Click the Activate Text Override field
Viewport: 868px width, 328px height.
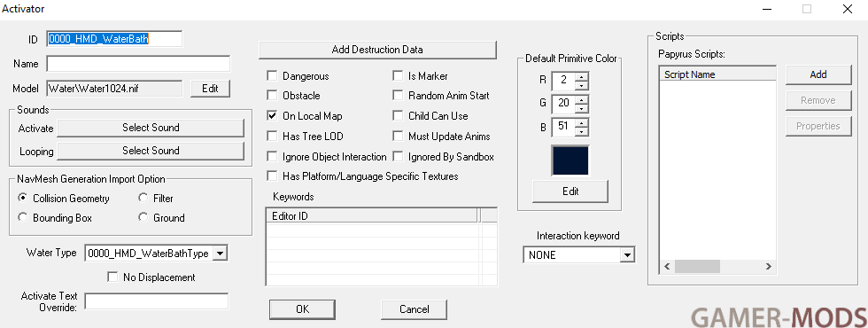click(156, 301)
